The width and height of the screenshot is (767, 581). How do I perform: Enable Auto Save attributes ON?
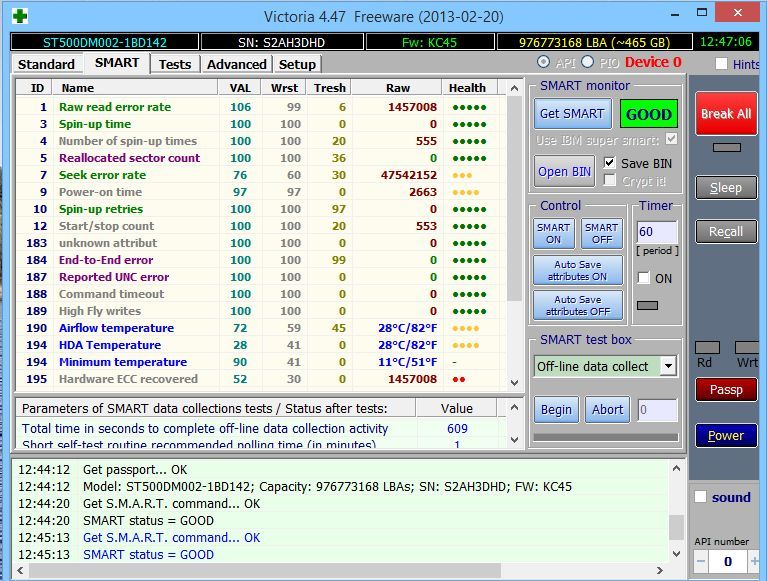pos(578,270)
